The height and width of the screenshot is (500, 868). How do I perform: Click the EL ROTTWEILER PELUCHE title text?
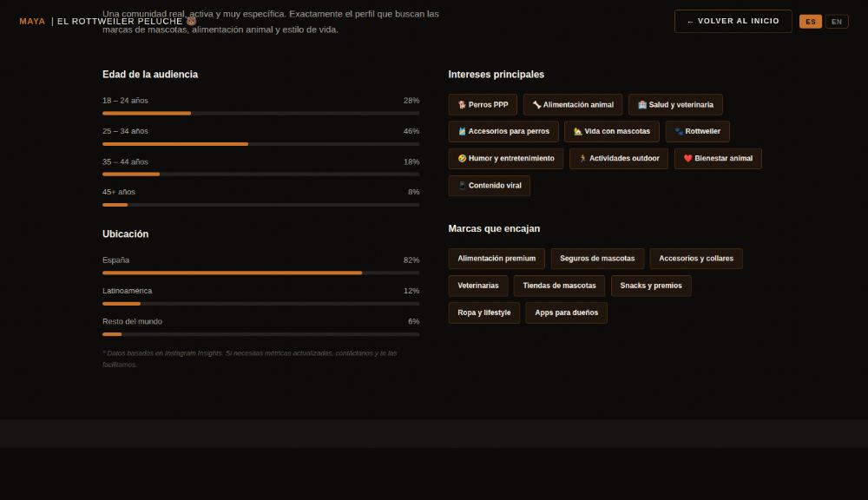(120, 21)
